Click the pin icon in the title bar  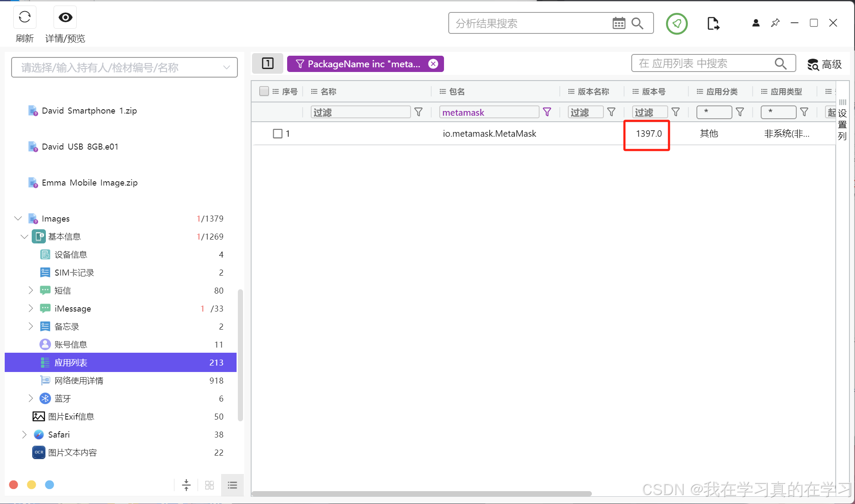click(x=775, y=23)
